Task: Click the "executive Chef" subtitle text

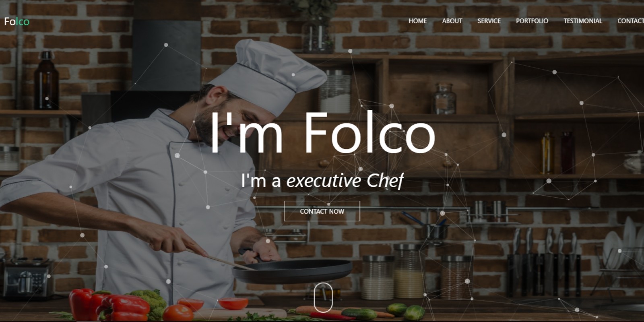Action: (x=345, y=180)
